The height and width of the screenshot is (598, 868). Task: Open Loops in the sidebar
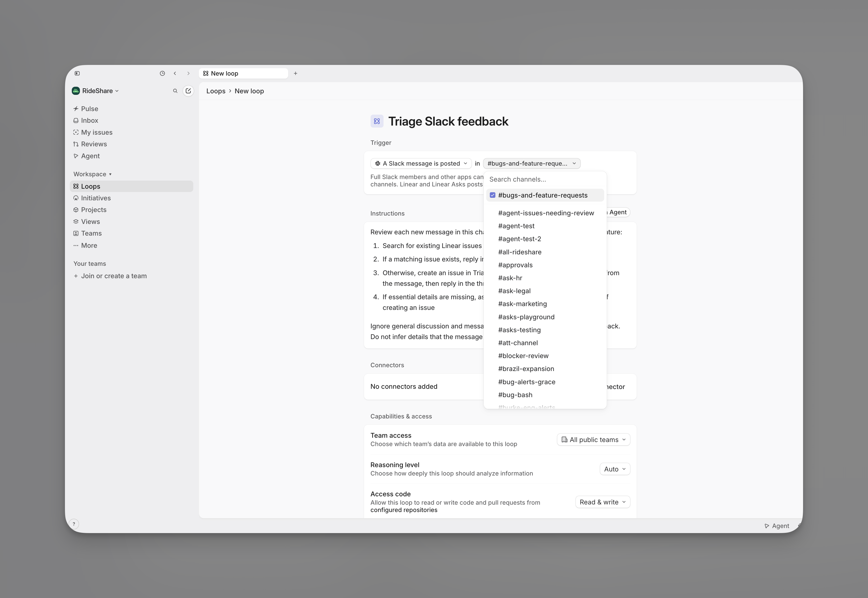[x=132, y=186]
